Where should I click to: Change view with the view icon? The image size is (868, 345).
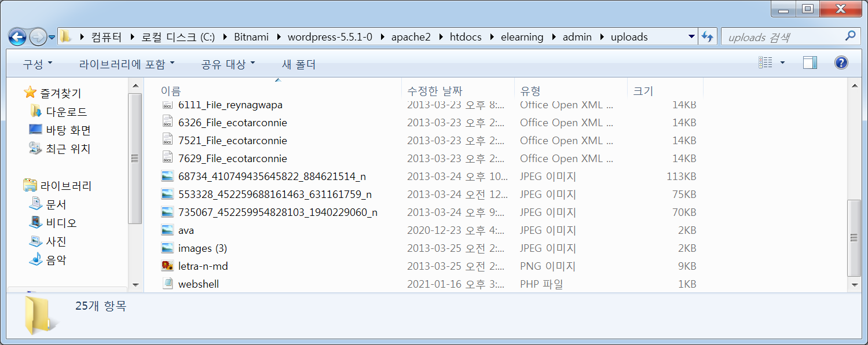[766, 63]
